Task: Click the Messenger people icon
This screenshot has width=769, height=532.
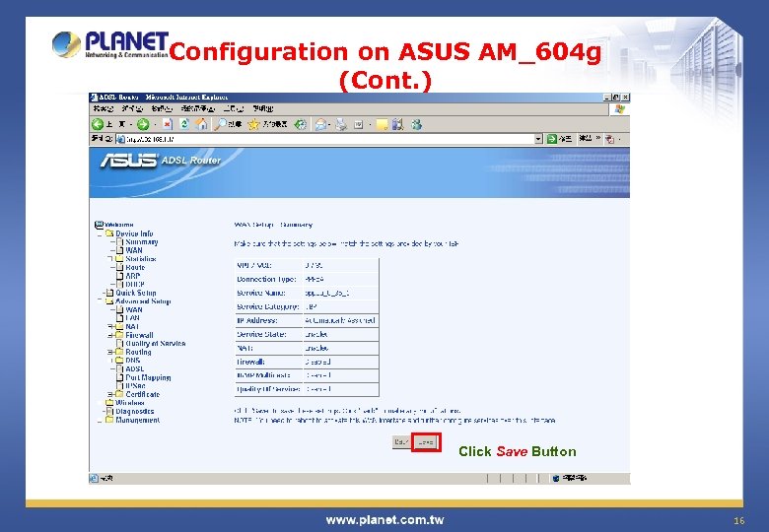Action: click(x=416, y=125)
